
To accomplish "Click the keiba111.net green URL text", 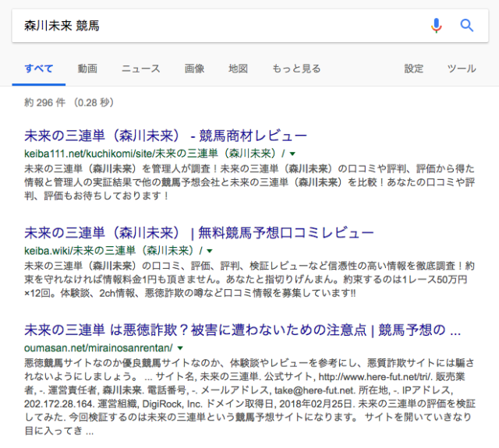I will coord(154,154).
